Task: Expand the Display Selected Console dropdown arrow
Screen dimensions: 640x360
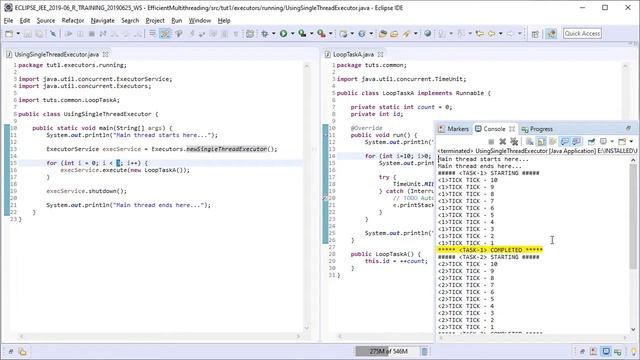Action: coord(612,142)
